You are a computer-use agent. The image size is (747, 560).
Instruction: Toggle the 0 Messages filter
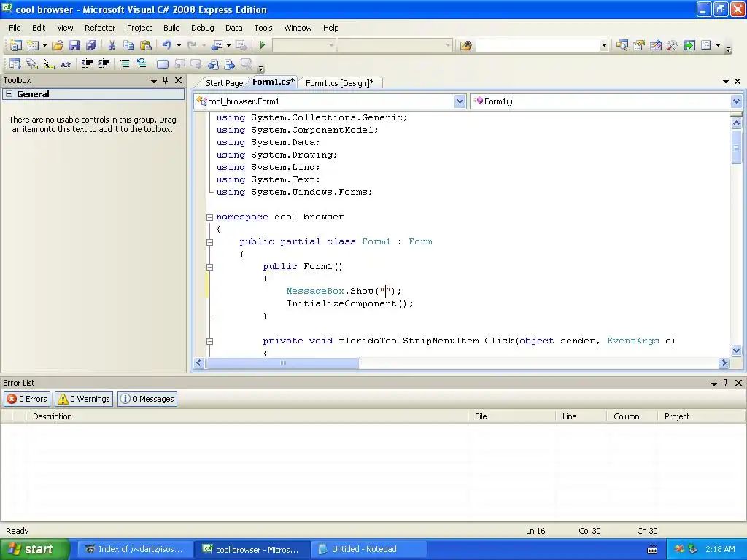pyautogui.click(x=147, y=399)
